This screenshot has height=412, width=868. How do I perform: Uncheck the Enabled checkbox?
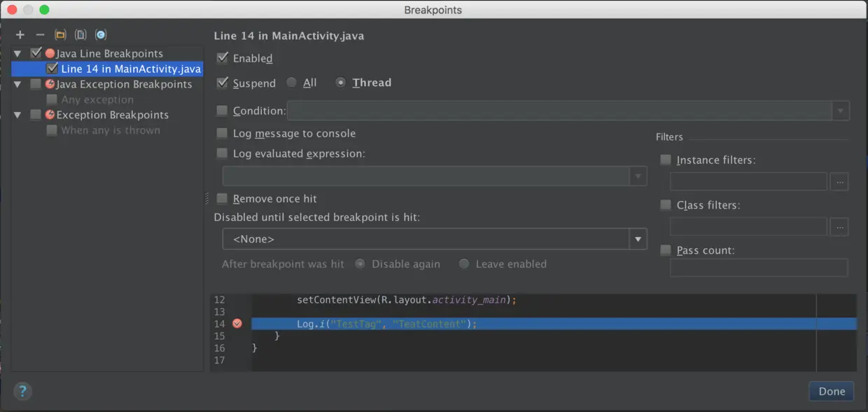click(x=223, y=58)
